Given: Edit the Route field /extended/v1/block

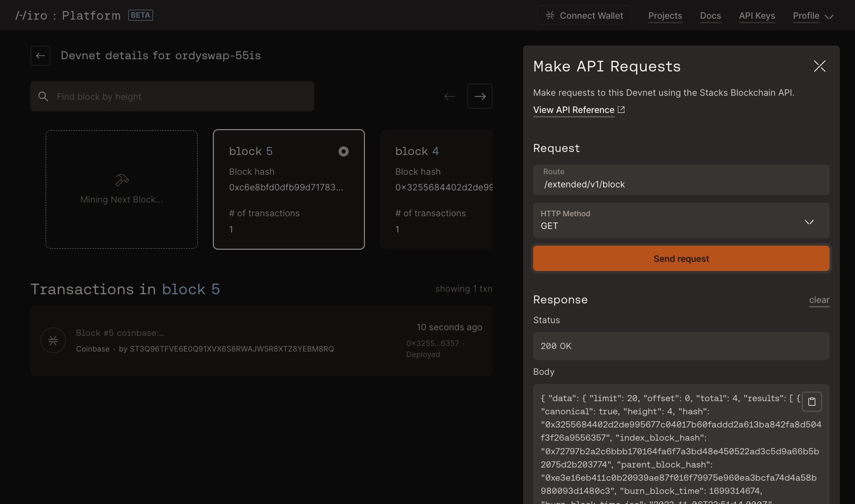Looking at the screenshot, I should (681, 180).
